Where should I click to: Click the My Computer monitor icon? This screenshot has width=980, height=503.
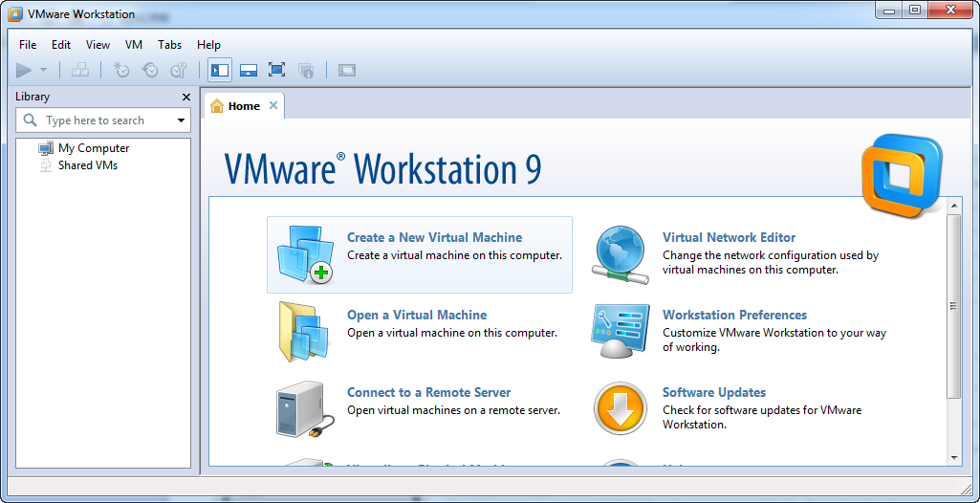click(46, 149)
